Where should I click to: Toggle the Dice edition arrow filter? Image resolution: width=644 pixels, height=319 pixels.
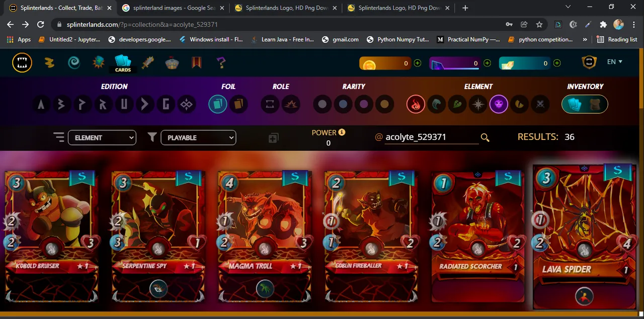tap(145, 105)
